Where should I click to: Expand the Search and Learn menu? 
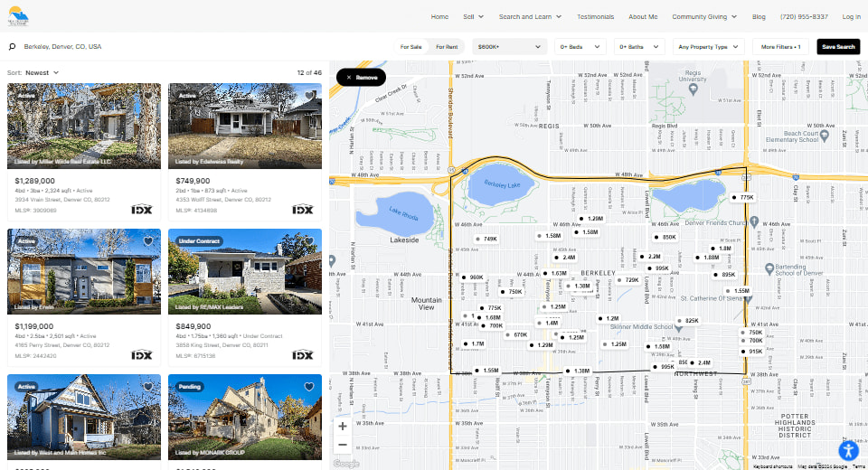pos(531,16)
